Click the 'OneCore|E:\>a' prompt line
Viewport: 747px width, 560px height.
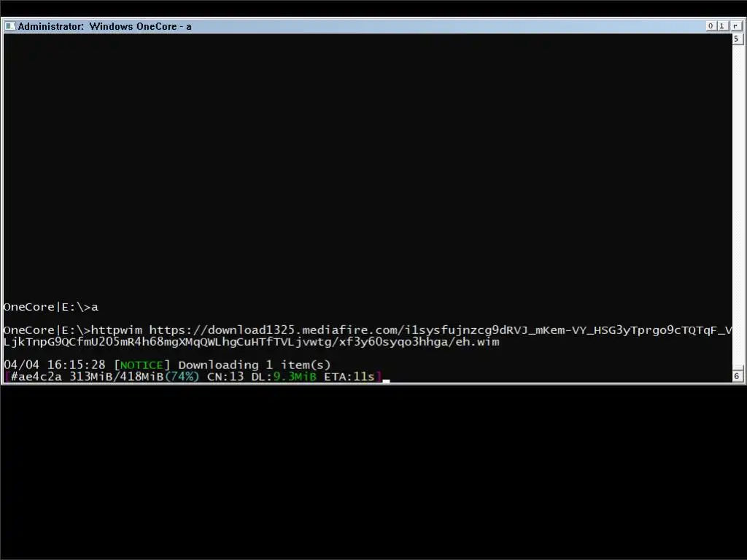coord(51,307)
